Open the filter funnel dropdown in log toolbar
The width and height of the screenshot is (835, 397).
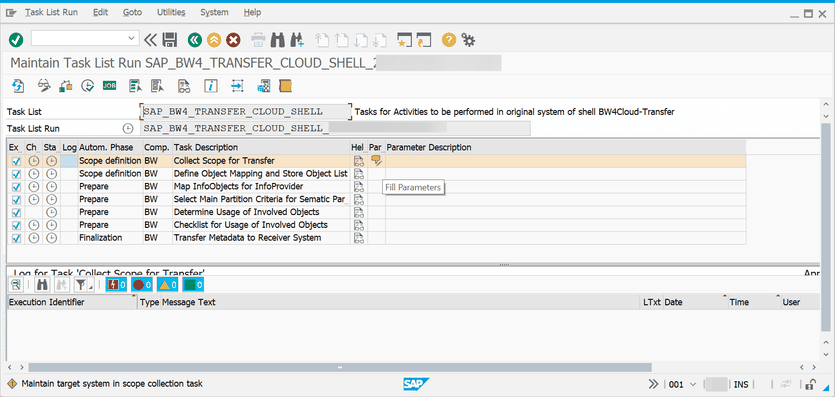click(83, 285)
